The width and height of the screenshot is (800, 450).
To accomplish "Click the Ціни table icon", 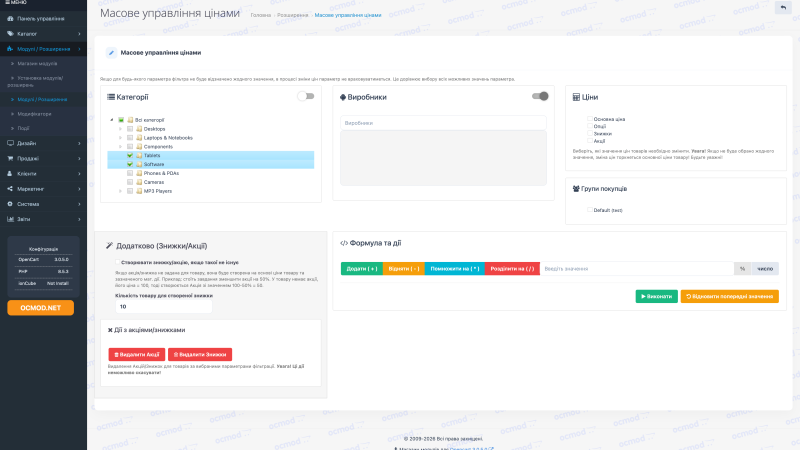I will pos(576,97).
